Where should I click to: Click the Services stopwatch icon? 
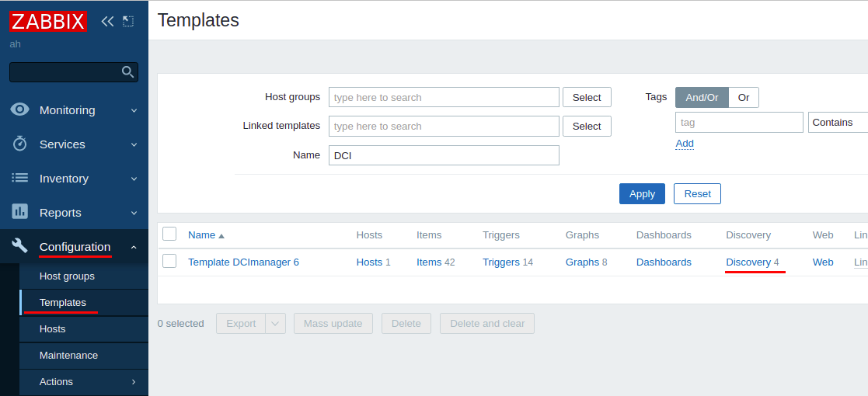20,144
